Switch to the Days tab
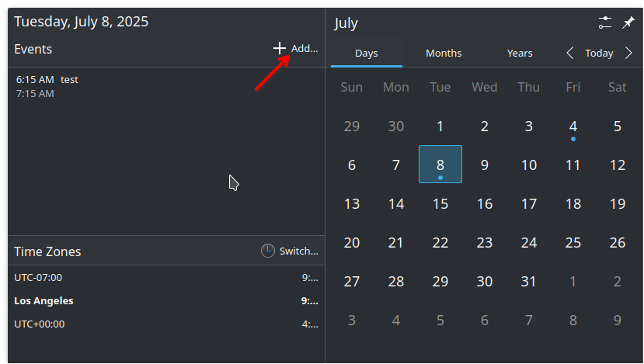Screen dimensions: 644x364 pos(366,54)
